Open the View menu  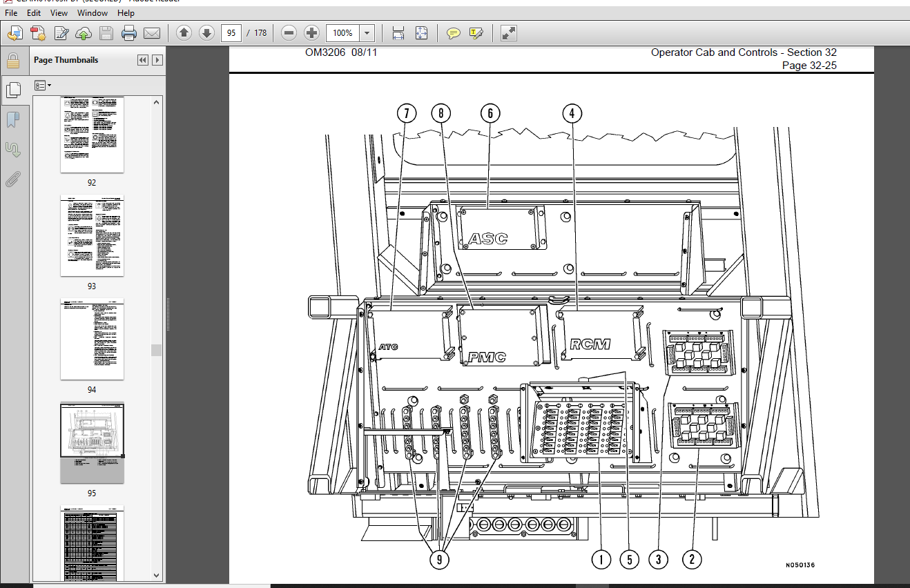pyautogui.click(x=59, y=13)
